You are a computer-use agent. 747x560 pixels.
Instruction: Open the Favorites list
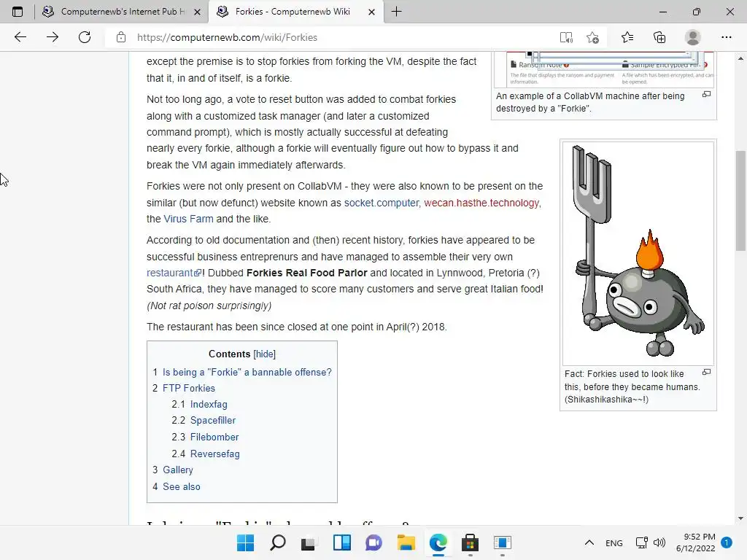627,37
